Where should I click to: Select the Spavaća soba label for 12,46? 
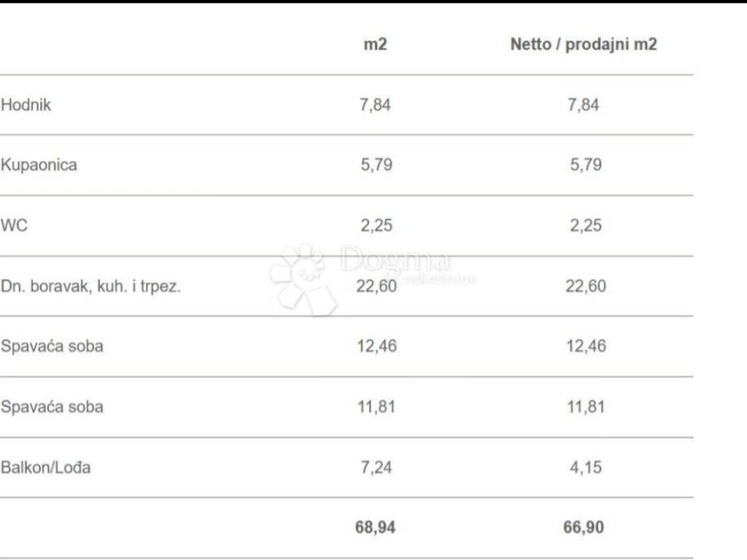point(52,346)
